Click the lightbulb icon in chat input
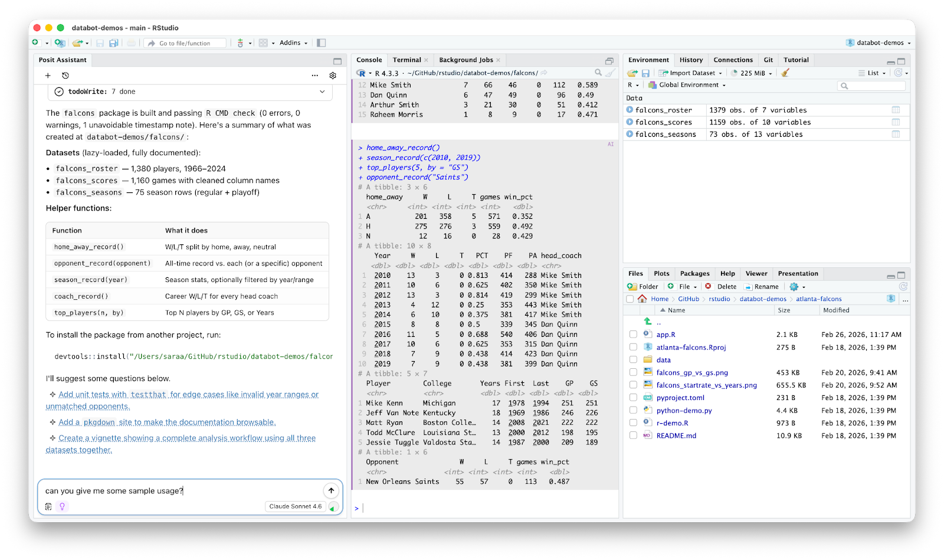This screenshot has width=944, height=560. click(x=62, y=506)
